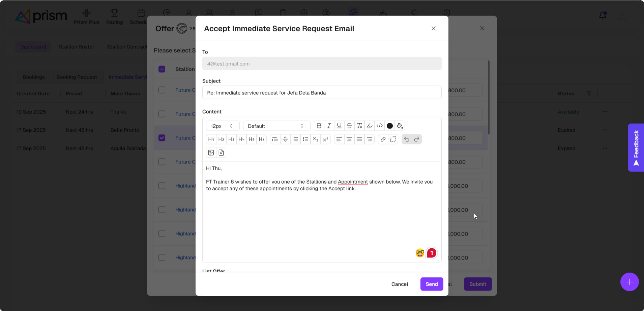Open the notifications bell
644x311 pixels.
(603, 15)
